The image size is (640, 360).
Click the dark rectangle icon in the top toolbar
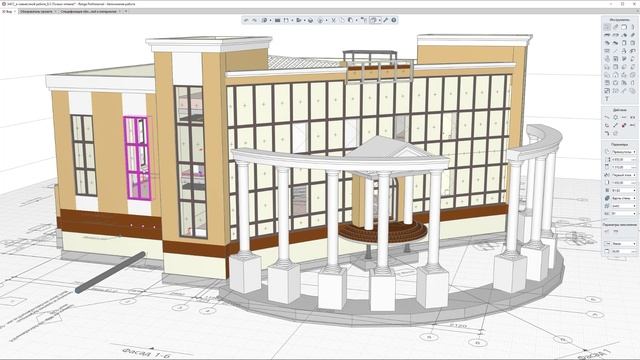click(278, 20)
